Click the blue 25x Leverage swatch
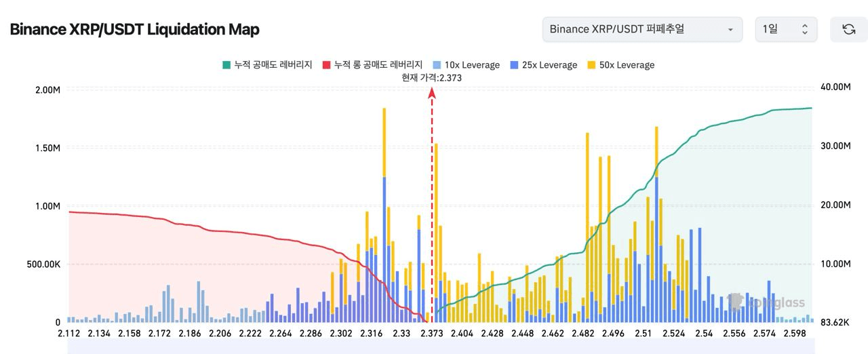Viewport: 868px width, 354px height. click(x=514, y=65)
